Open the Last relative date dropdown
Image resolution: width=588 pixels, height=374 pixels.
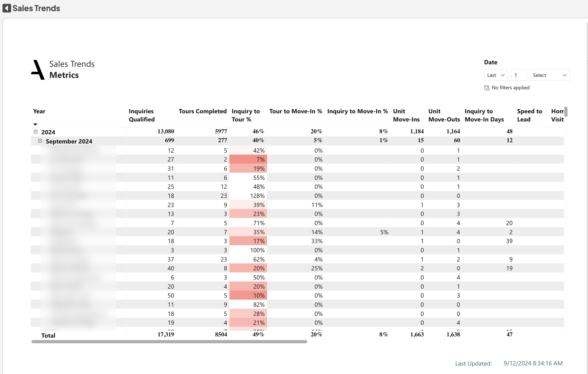[x=496, y=75]
